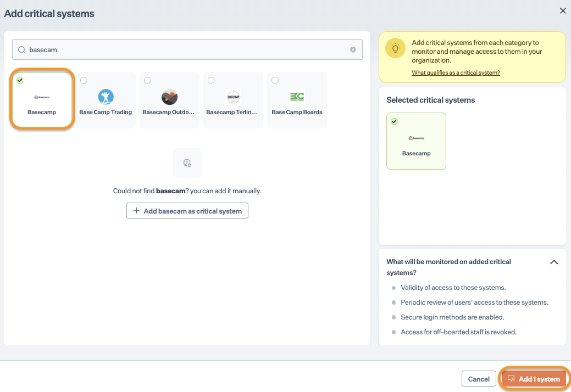This screenshot has width=571, height=392.
Task: Click Add basecam as critical system button
Action: tap(187, 210)
